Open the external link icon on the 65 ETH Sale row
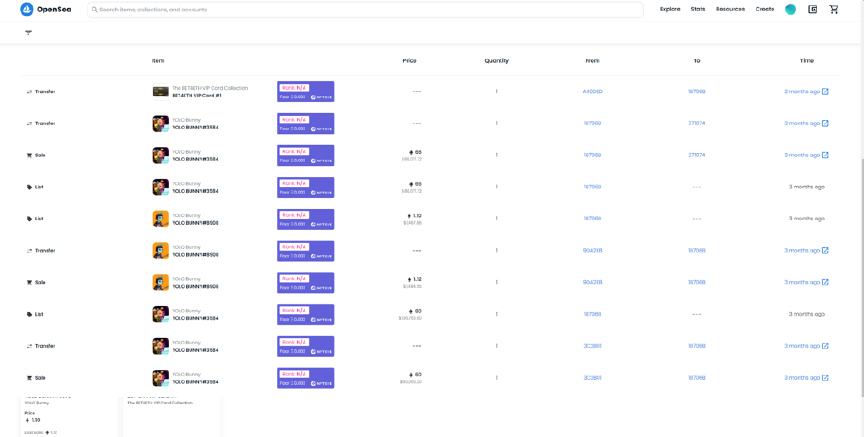Screen dimensions: 864x437 (825, 155)
